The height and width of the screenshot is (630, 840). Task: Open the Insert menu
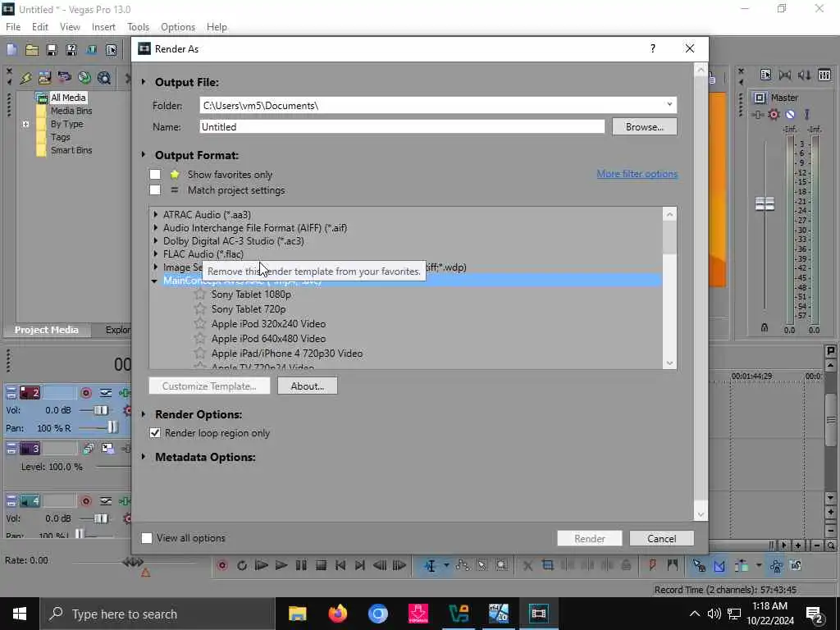click(103, 27)
